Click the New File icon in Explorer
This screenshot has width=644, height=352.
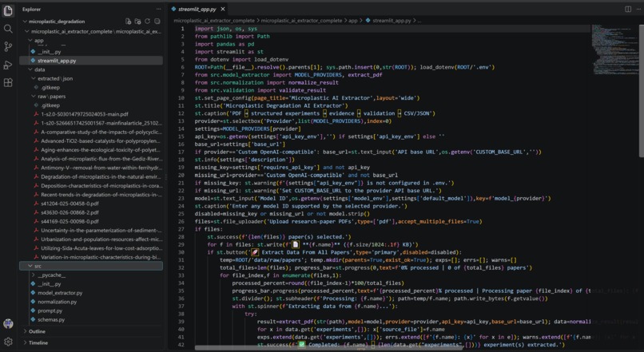pyautogui.click(x=128, y=22)
